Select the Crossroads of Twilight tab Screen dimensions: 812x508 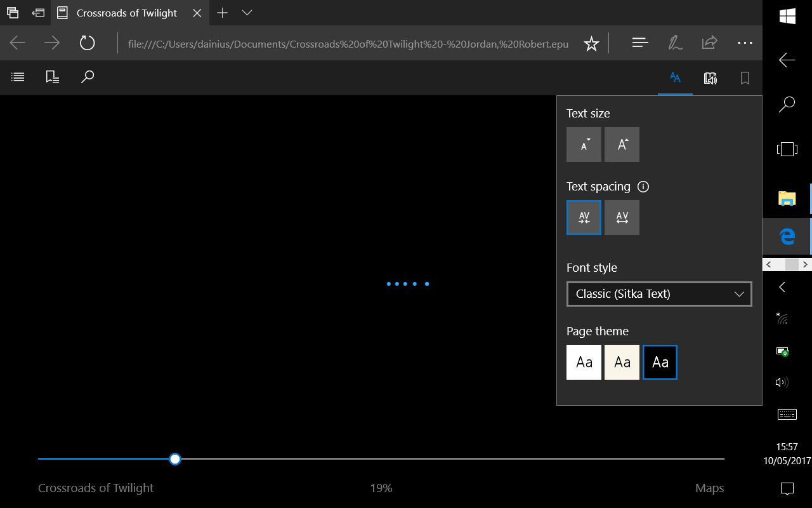(127, 13)
